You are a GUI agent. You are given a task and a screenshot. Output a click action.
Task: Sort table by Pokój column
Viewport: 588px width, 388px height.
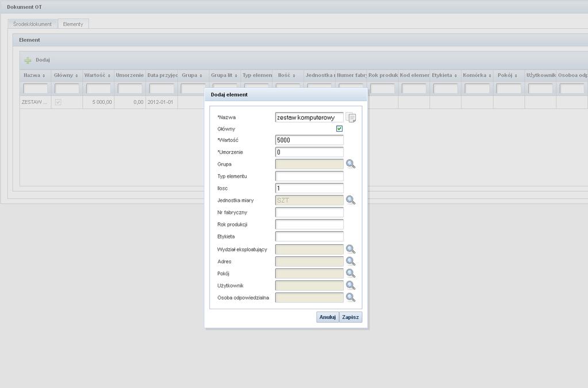point(516,76)
